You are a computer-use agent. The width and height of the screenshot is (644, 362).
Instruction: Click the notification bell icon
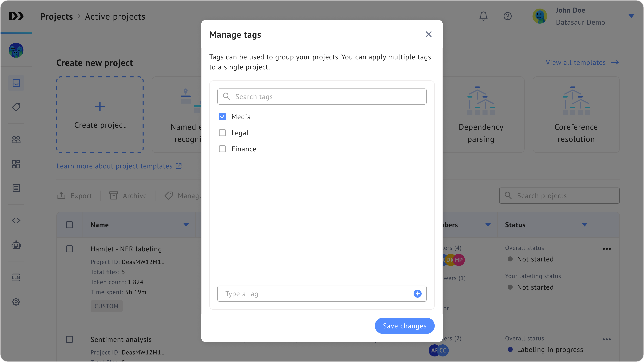click(x=483, y=16)
